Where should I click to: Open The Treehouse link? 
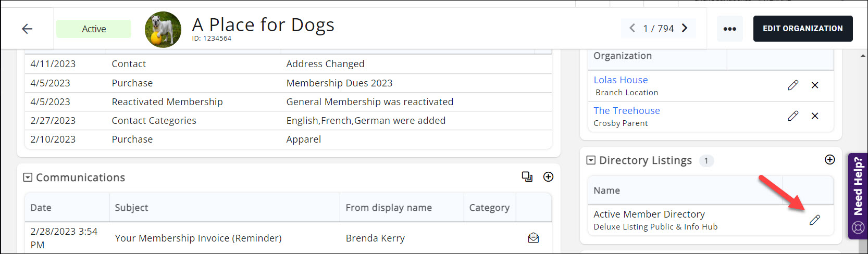[626, 110]
